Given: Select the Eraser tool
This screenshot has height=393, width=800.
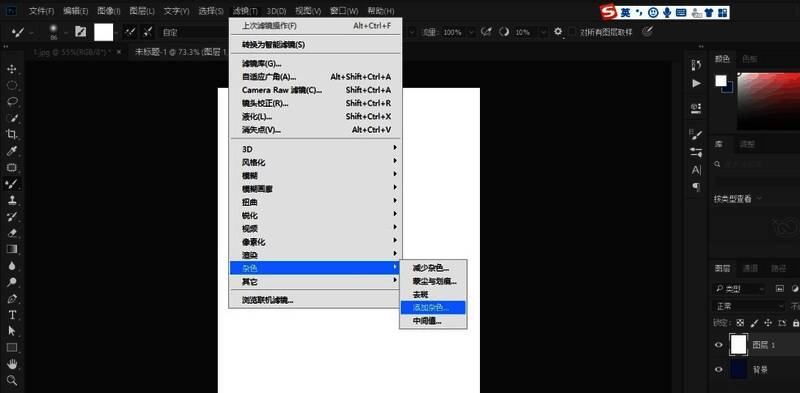Looking at the screenshot, I should pos(12,233).
